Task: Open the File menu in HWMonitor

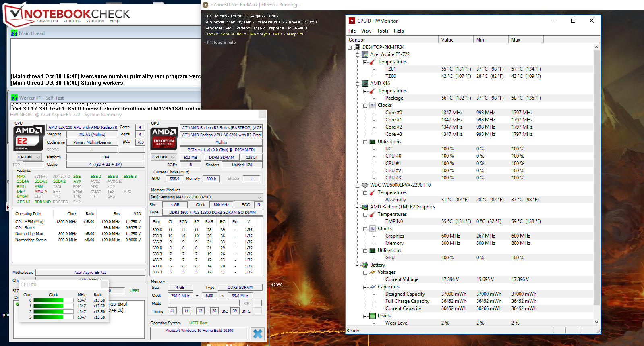Action: 352,31
